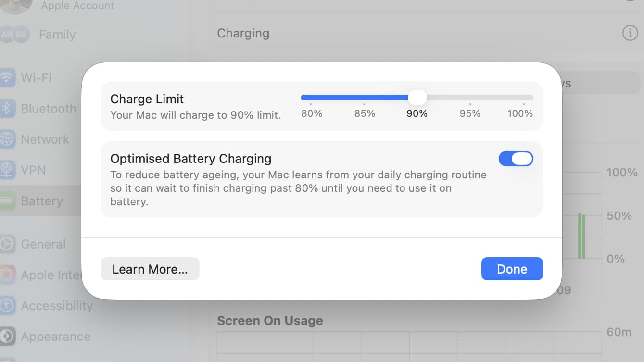Viewport: 644px width, 362px height.
Task: Open General settings from the sidebar
Action: (43, 244)
